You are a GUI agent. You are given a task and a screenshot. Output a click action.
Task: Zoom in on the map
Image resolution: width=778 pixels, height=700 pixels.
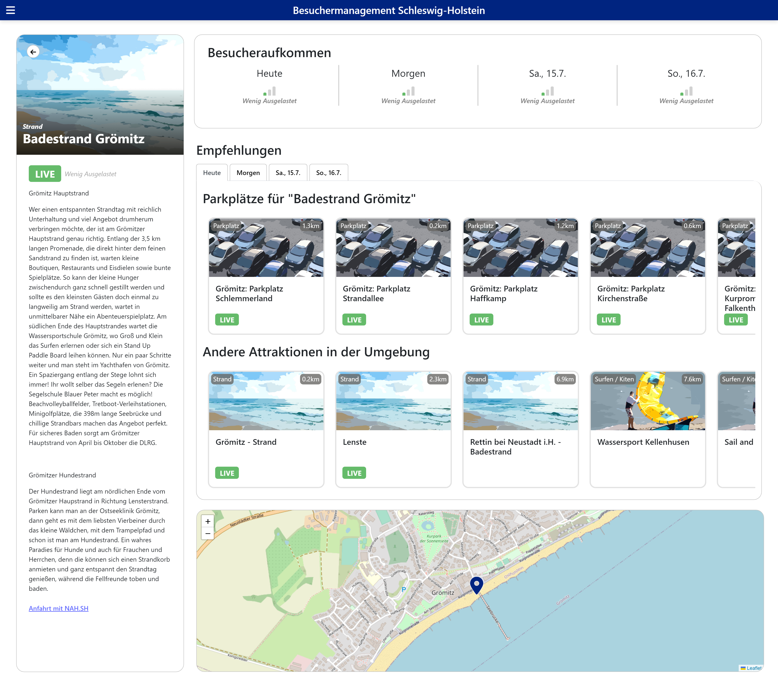point(208,521)
